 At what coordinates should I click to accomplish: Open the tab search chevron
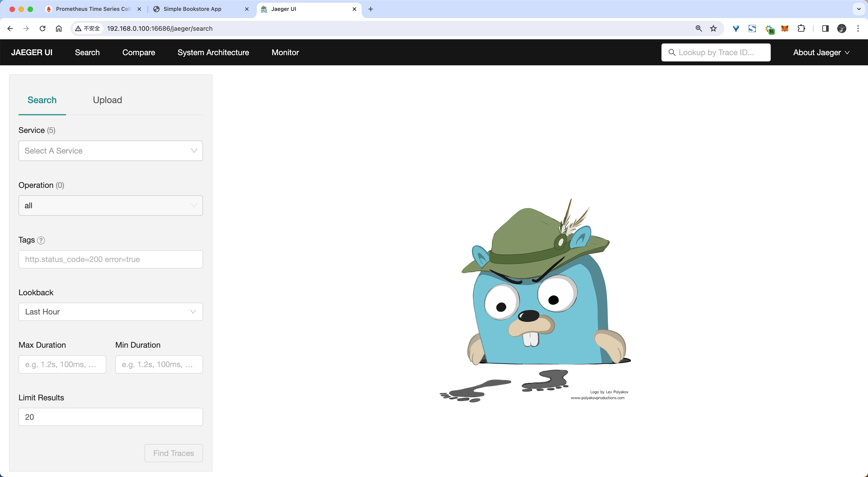(x=859, y=9)
